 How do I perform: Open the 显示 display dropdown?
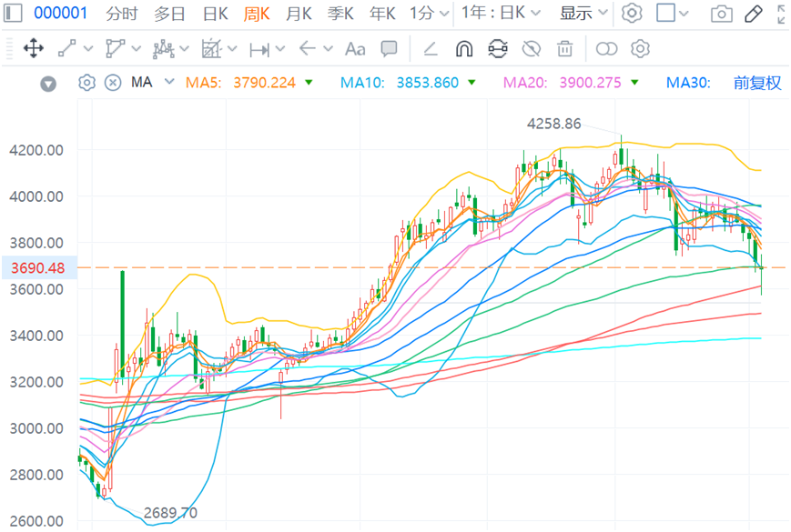click(x=583, y=13)
